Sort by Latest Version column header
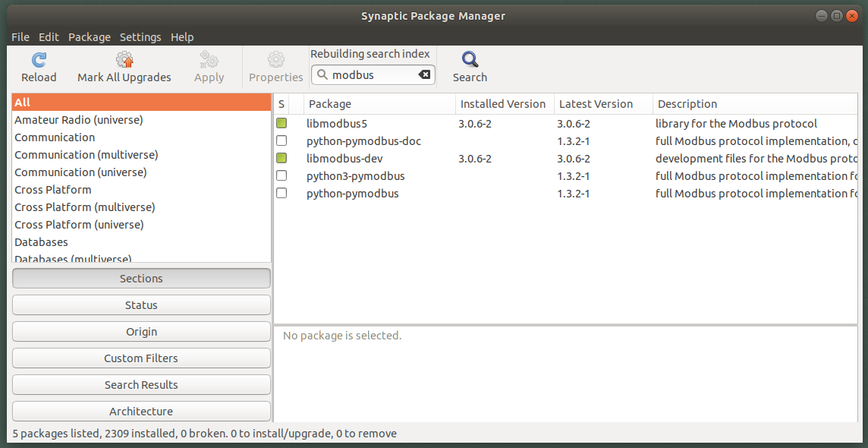The image size is (868, 448). [x=603, y=104]
